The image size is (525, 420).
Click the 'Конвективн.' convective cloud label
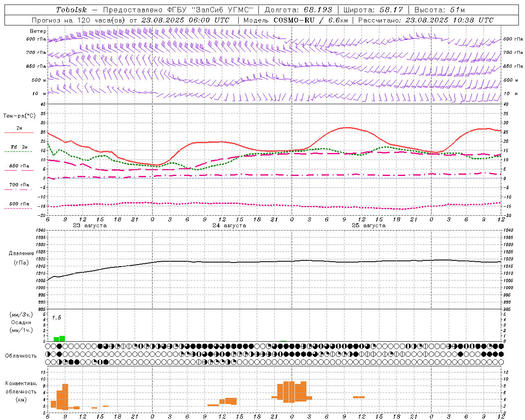[x=21, y=383]
